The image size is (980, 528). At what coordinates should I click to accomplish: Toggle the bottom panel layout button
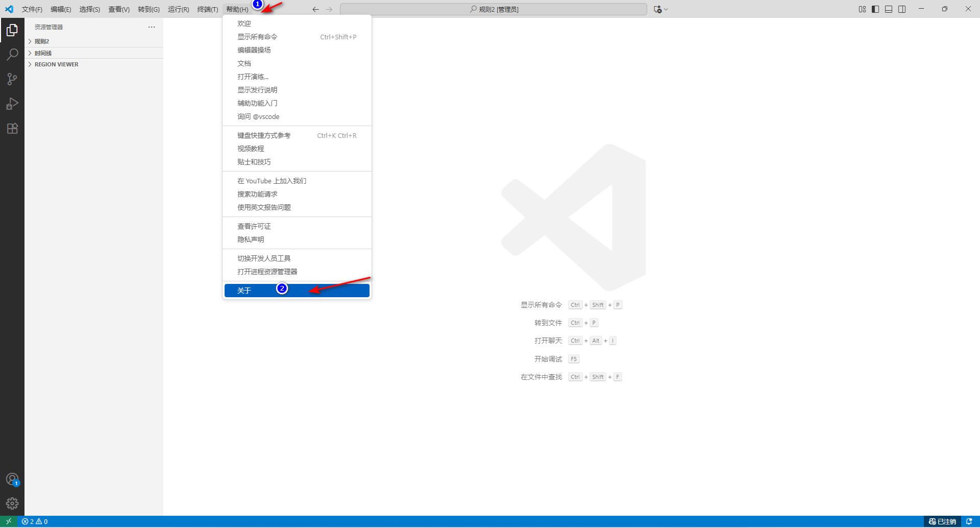pyautogui.click(x=889, y=9)
